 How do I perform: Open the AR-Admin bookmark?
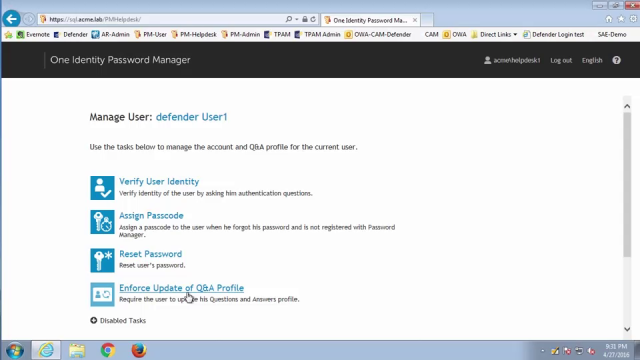111,35
